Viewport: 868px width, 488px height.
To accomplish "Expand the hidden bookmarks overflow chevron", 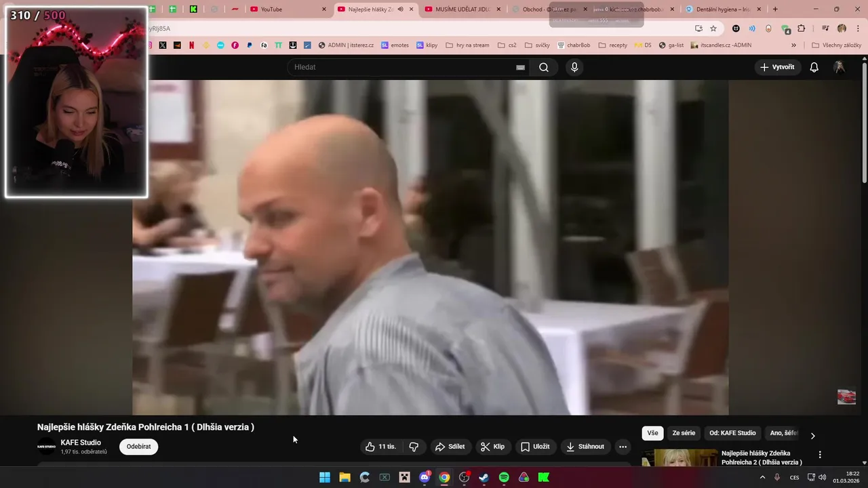I will 793,45.
